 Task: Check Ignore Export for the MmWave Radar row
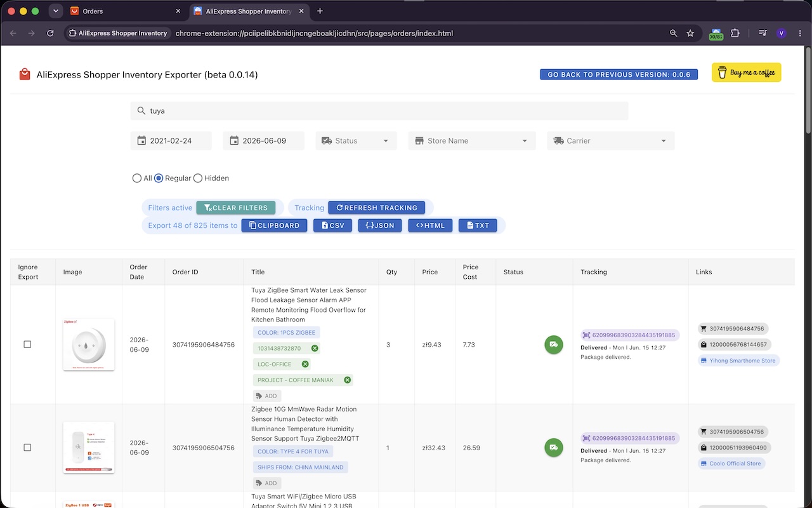(x=27, y=448)
